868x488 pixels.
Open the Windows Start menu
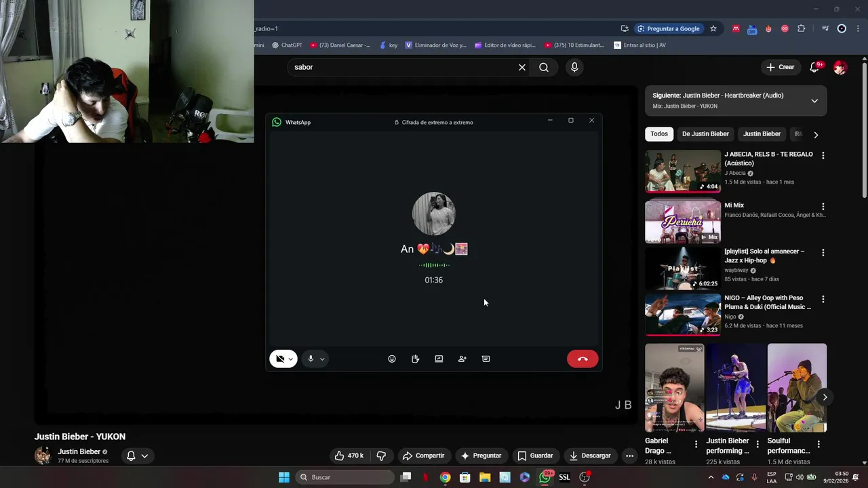coord(284,477)
